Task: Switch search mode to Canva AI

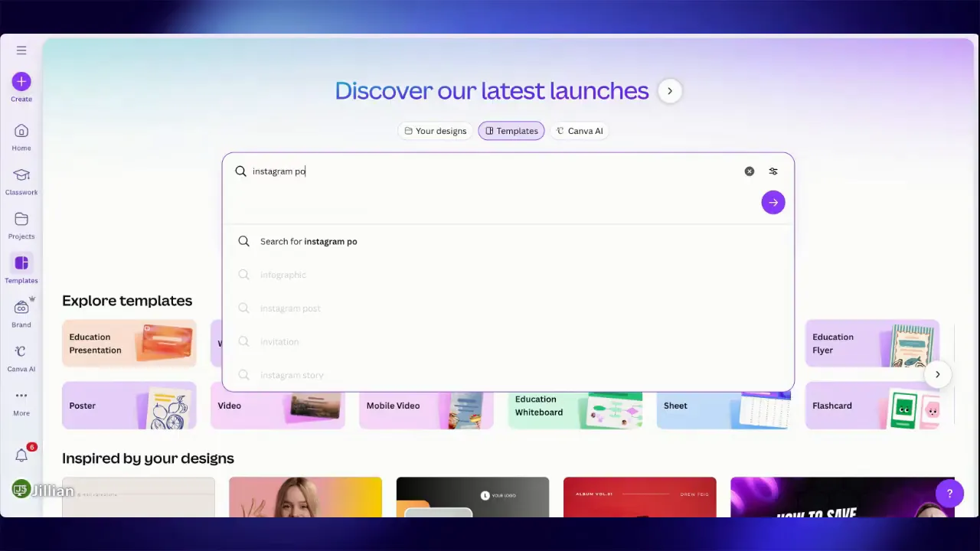Action: [579, 131]
